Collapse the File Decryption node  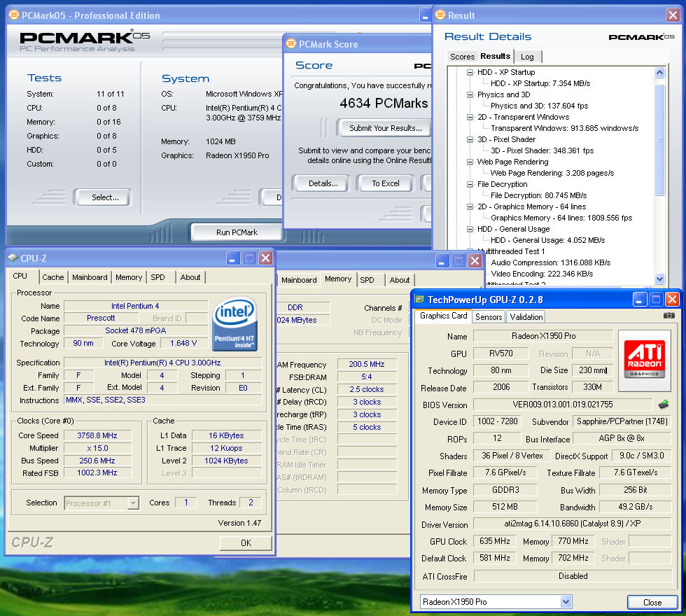pos(470,184)
